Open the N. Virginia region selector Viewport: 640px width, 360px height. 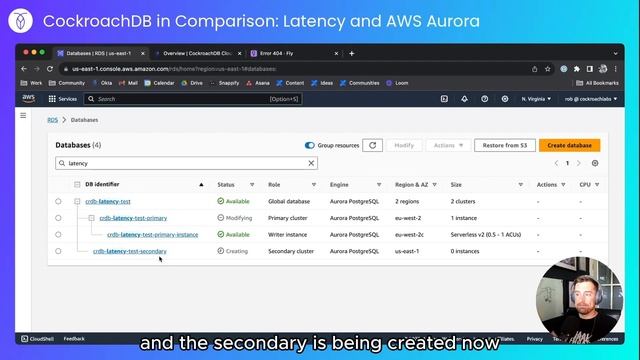pyautogui.click(x=536, y=99)
